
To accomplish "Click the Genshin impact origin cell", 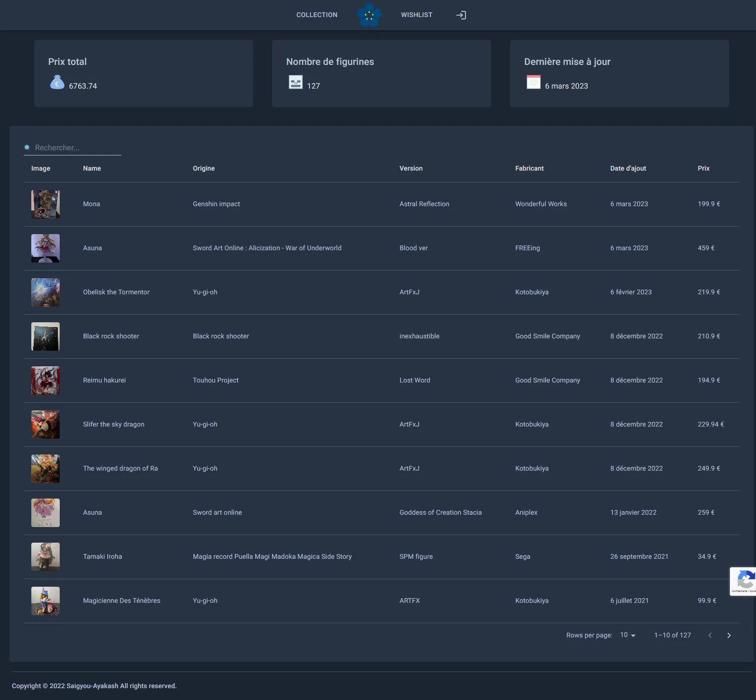I will click(216, 204).
